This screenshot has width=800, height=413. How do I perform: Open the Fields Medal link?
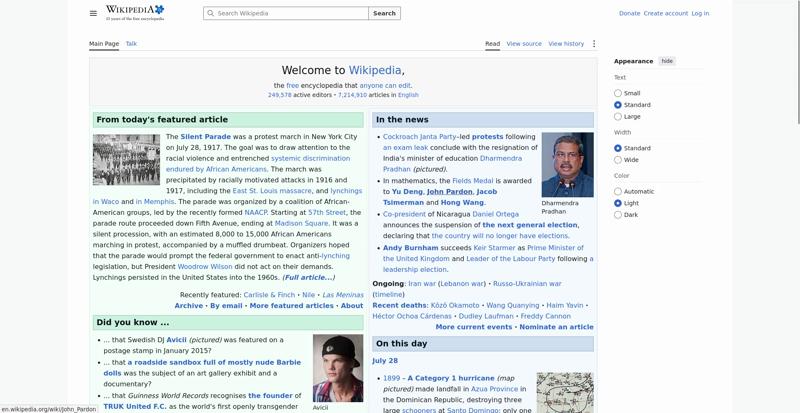coord(472,181)
